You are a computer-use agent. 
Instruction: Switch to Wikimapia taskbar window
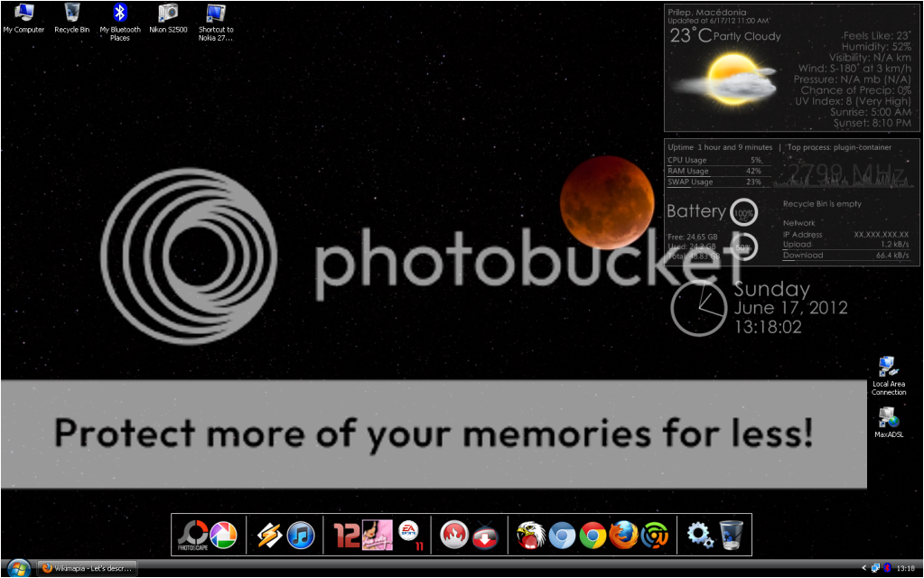click(88, 568)
